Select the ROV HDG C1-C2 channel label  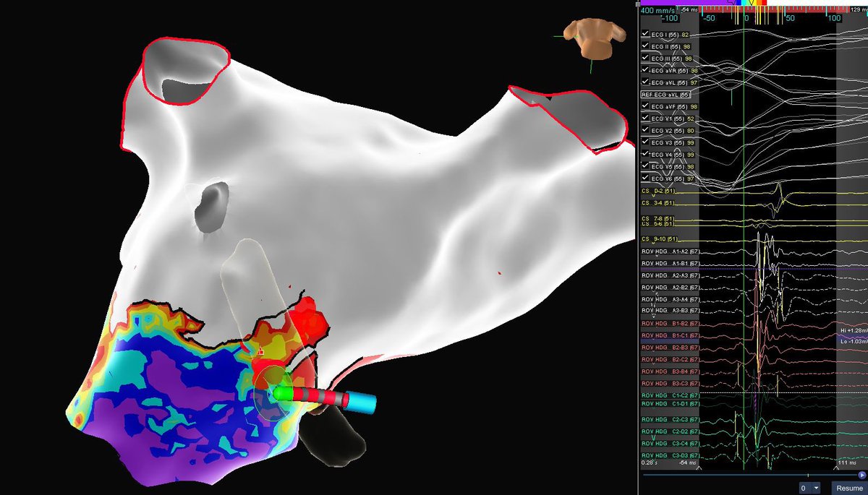coord(670,396)
